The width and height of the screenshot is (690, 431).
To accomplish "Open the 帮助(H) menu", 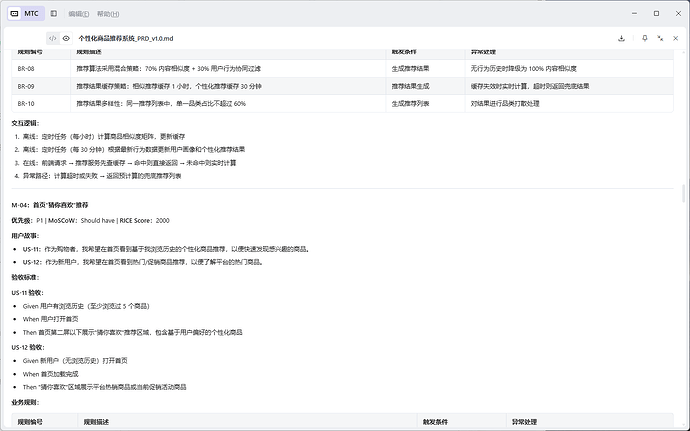I will tap(108, 14).
